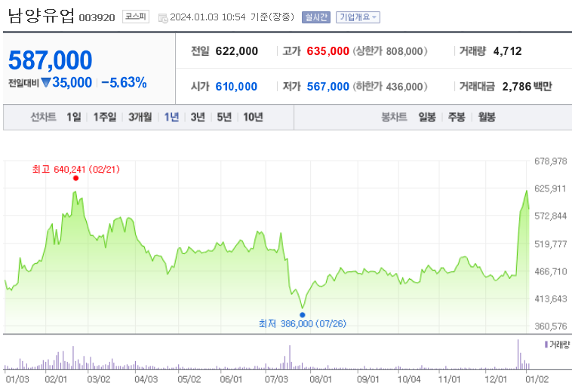Screen dimensions: 572x392
Task: Select the 1주일 line chart tab
Action: [105, 117]
